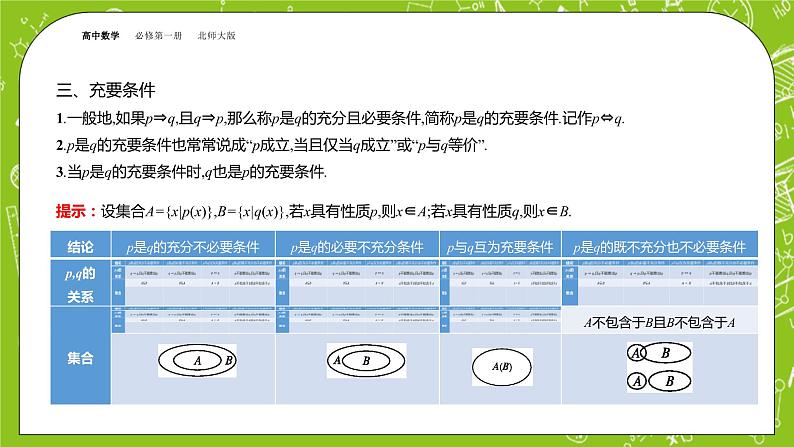Click the 高中数学 header label
This screenshot has width=794, height=447.
[101, 35]
